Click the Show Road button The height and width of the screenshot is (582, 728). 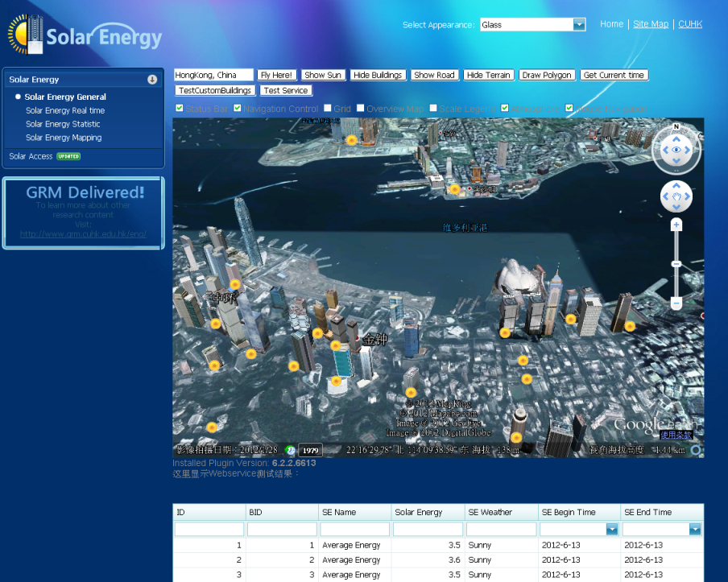435,75
